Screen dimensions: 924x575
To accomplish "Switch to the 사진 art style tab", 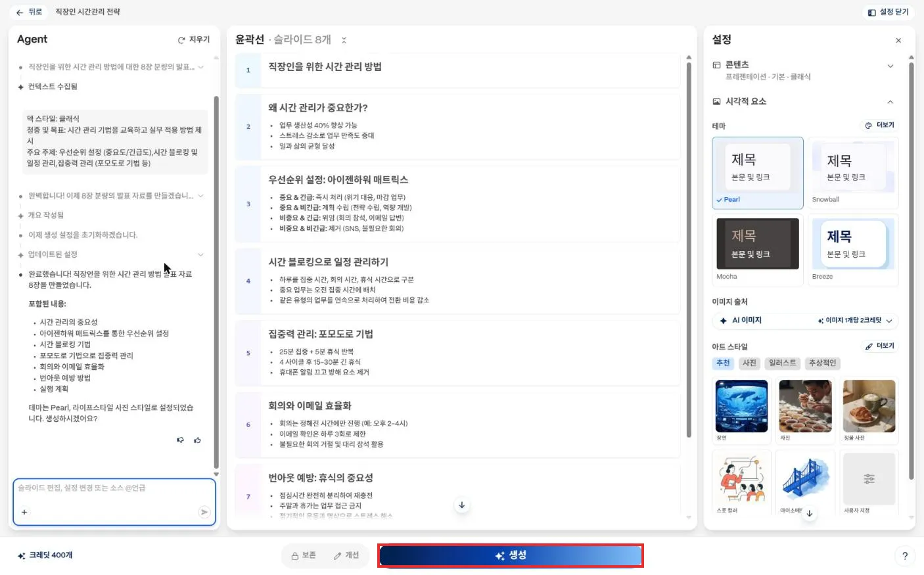I will coord(749,363).
